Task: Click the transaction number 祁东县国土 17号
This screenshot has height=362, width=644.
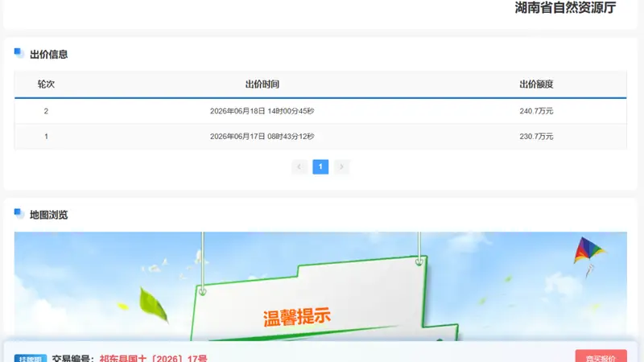Action: pyautogui.click(x=153, y=358)
